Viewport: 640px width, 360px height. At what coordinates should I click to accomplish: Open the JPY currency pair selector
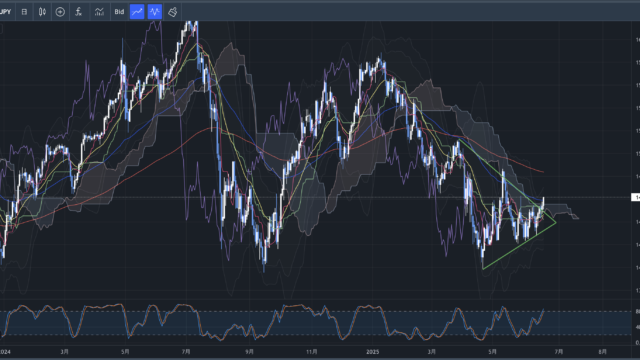coord(6,12)
